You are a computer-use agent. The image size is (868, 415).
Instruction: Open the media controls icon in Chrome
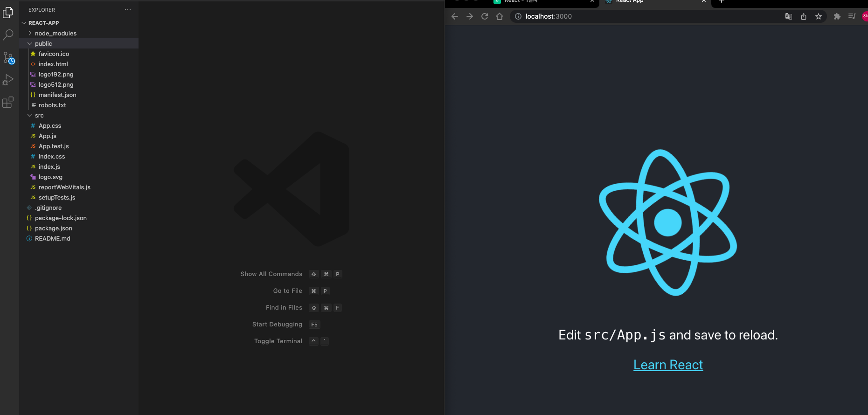[x=852, y=16]
